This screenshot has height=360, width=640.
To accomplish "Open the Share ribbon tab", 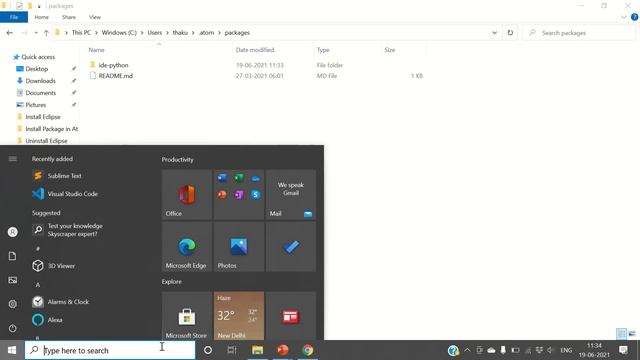I will point(69,17).
